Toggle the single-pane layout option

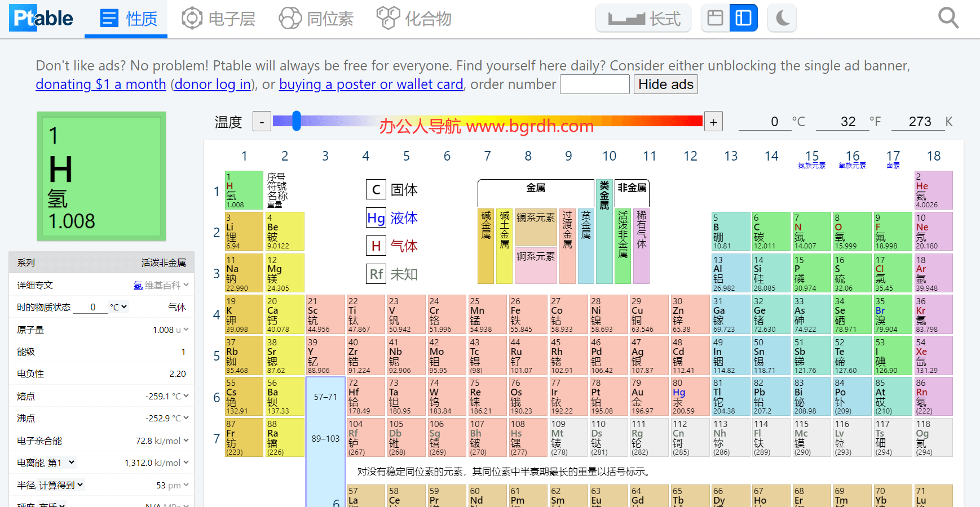point(715,17)
